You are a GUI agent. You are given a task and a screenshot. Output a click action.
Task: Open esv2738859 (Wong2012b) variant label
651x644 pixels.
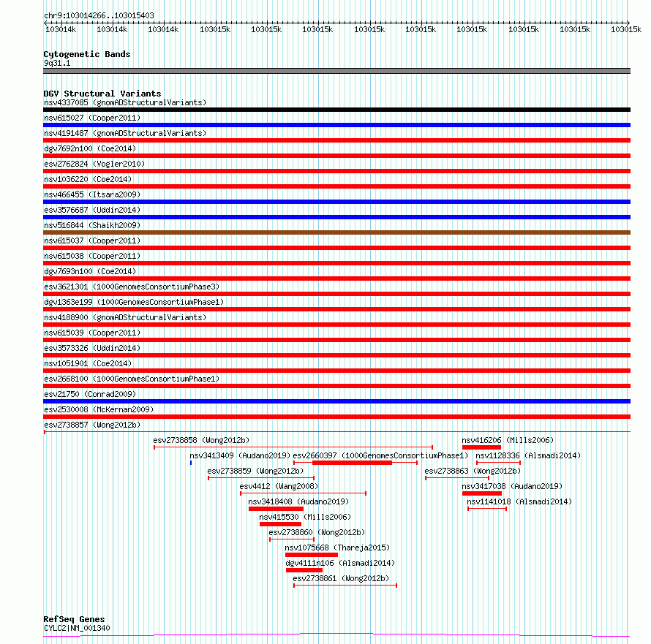tap(255, 471)
